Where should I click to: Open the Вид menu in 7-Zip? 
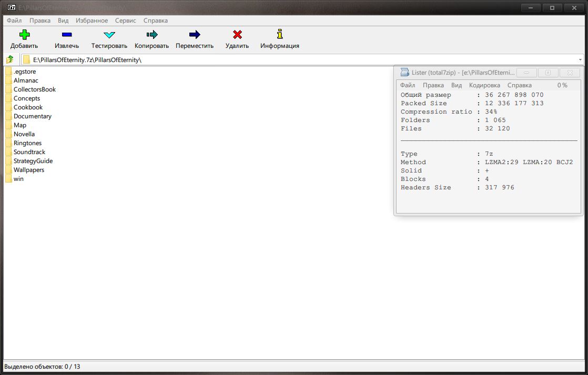[63, 21]
